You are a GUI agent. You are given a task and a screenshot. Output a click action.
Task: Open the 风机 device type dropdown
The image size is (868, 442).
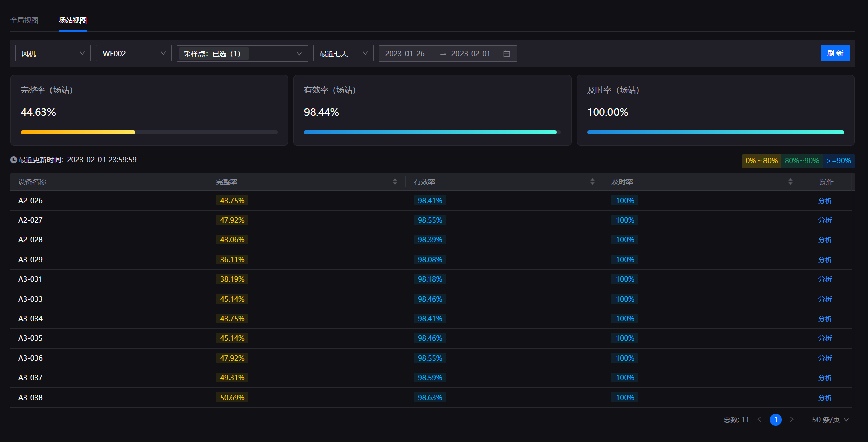53,54
